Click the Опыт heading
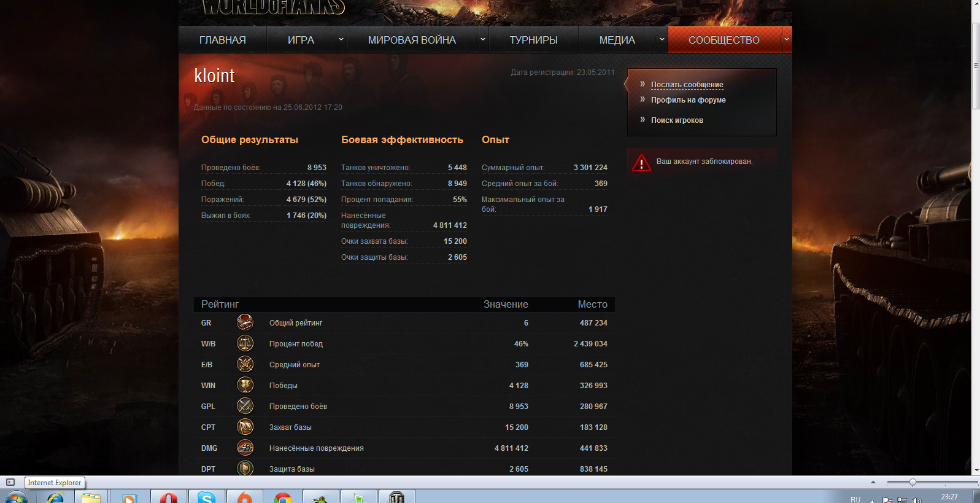The height and width of the screenshot is (503, 980). click(495, 140)
